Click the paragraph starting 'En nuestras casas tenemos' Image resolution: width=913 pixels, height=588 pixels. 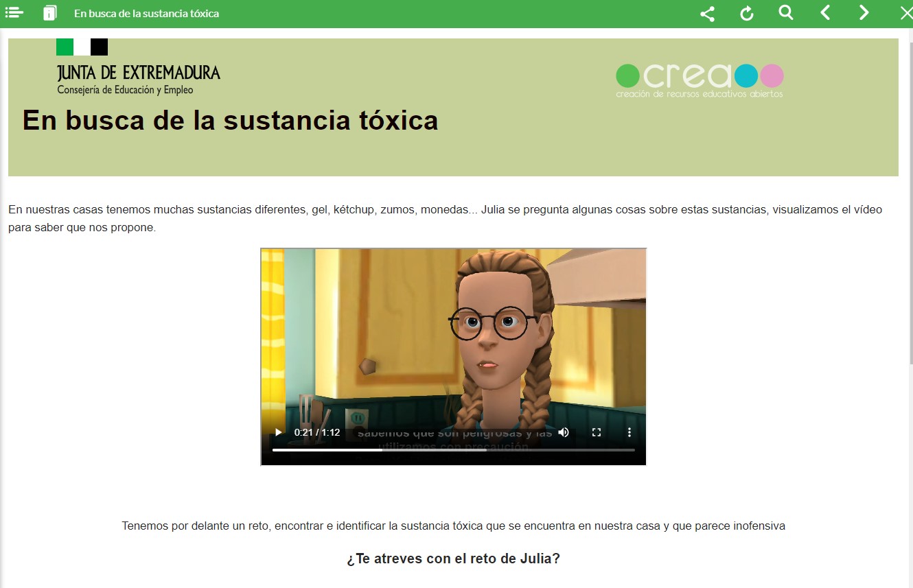[x=445, y=218]
